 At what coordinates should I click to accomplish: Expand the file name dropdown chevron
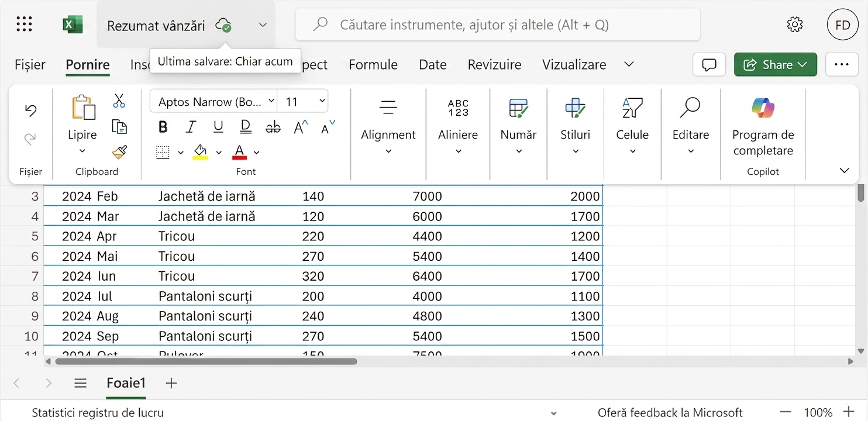tap(263, 25)
